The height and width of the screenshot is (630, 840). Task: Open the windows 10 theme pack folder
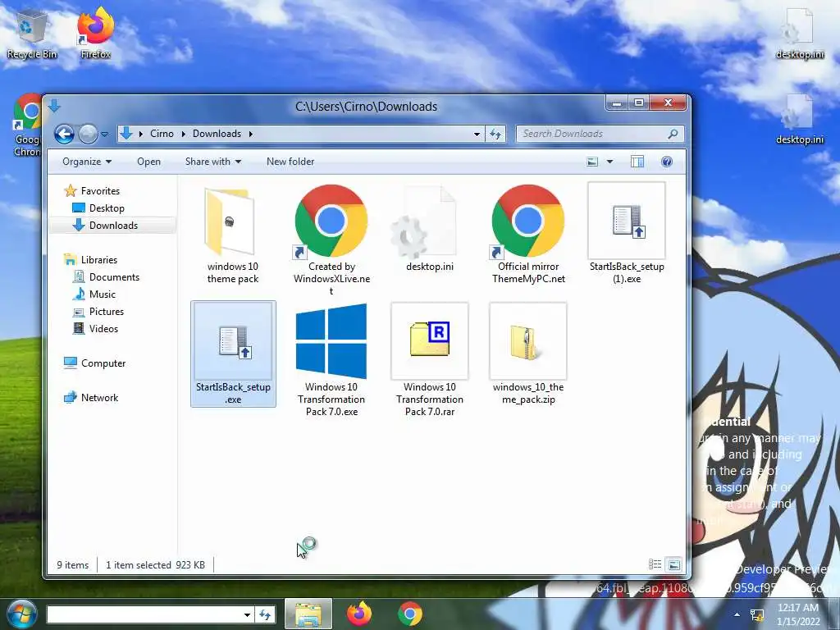point(232,235)
